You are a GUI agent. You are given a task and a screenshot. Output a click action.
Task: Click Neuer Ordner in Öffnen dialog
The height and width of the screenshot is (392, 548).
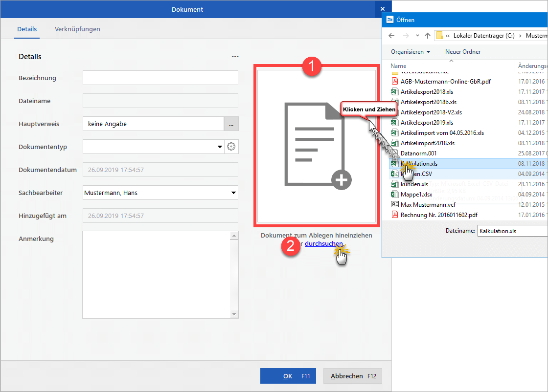tap(463, 52)
